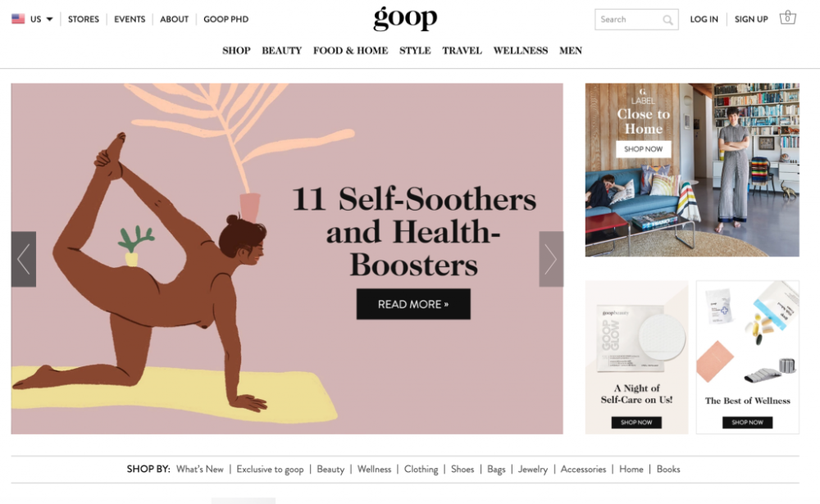Select Exclusive to goop in Shop By
This screenshot has width=820, height=504.
coord(270,470)
